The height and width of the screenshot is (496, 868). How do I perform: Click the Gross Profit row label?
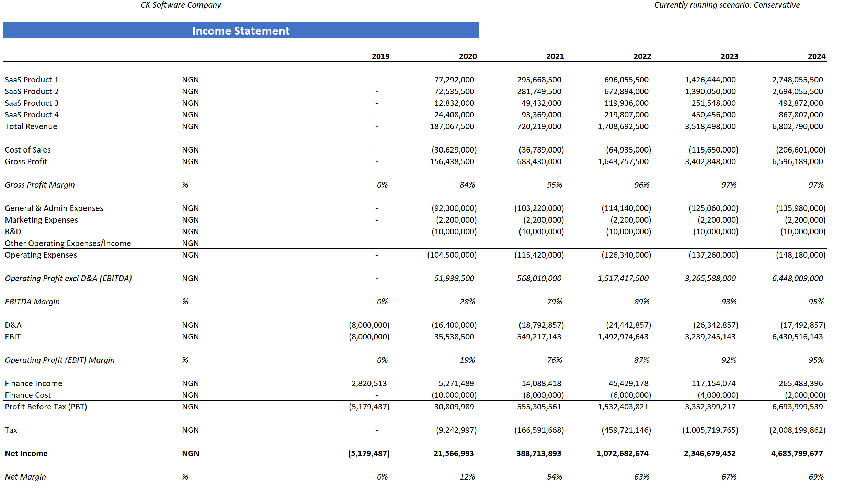coord(26,161)
